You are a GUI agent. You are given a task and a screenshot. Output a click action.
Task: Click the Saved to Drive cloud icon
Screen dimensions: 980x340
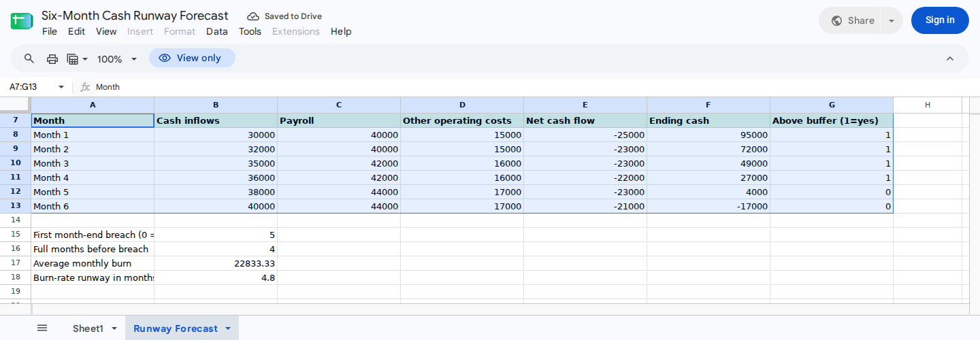tap(253, 16)
